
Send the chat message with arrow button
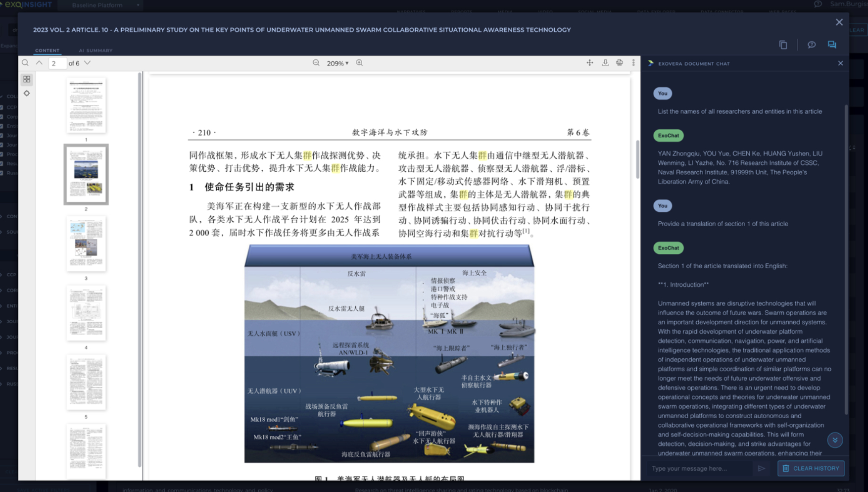761,468
